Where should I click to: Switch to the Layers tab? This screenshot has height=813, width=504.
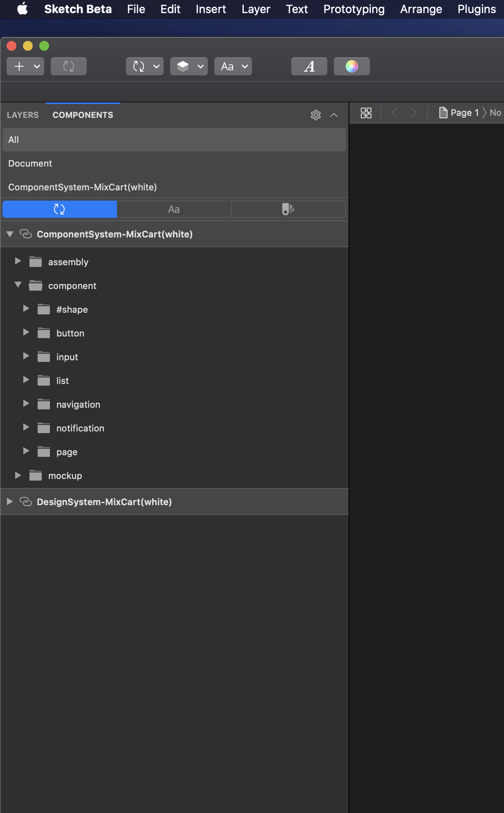click(x=23, y=115)
